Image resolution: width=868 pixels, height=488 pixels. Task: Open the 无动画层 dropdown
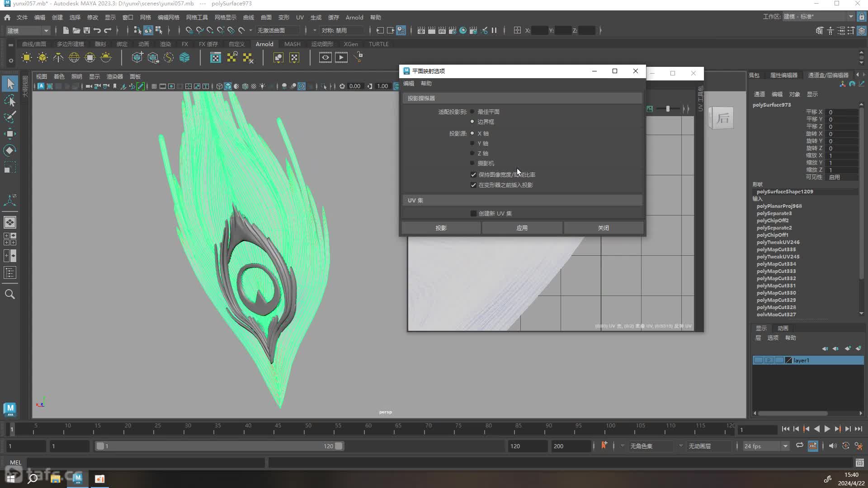709,446
